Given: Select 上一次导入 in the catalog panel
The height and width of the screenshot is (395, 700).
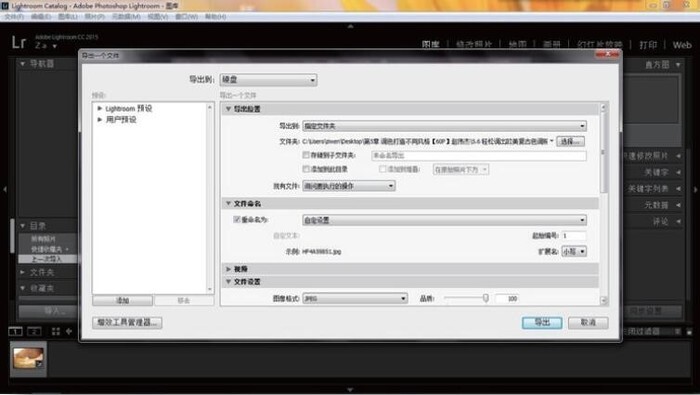Looking at the screenshot, I should click(47, 259).
